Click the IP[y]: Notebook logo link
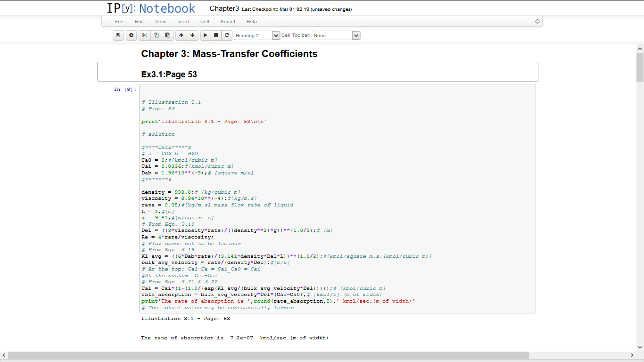644x362 pixels. coord(151,8)
